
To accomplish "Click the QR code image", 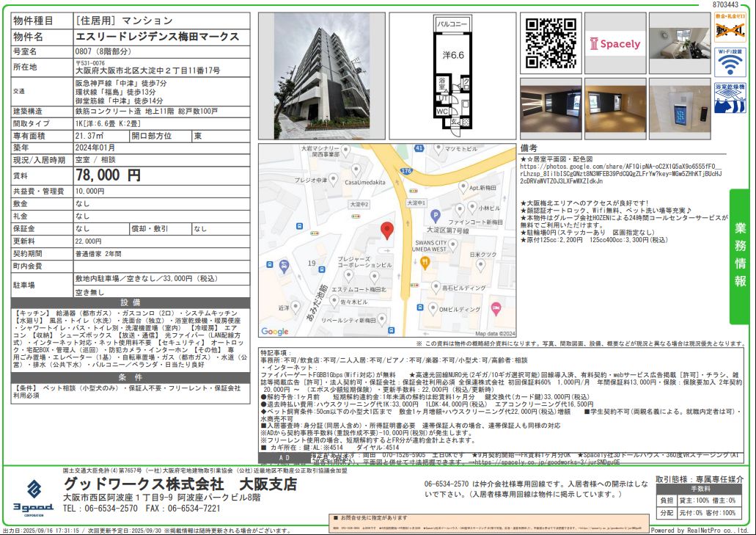I will (x=551, y=43).
